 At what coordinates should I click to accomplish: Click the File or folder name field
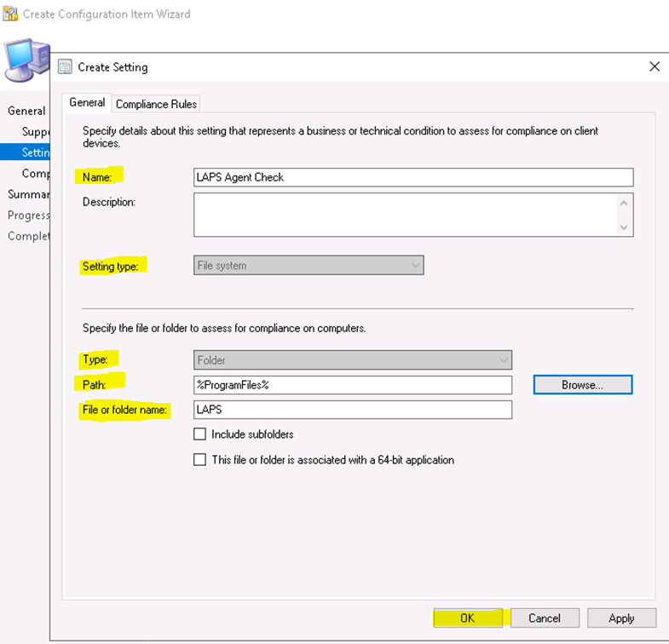click(353, 410)
